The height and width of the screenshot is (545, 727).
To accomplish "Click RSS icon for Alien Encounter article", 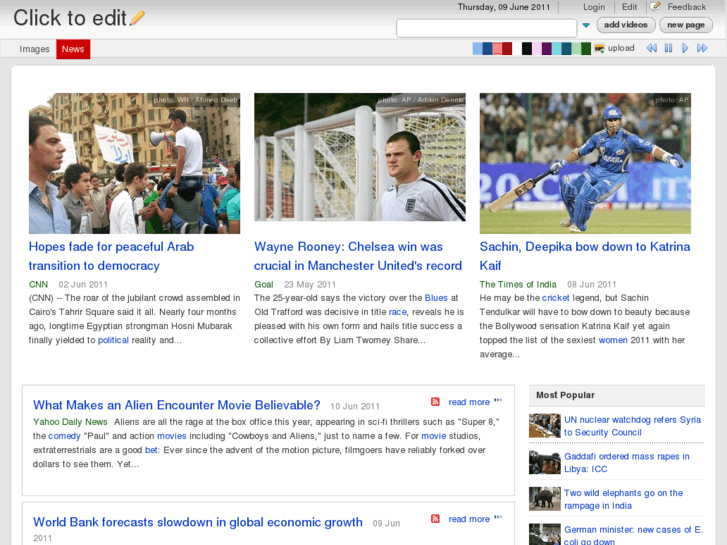I will tap(435, 402).
